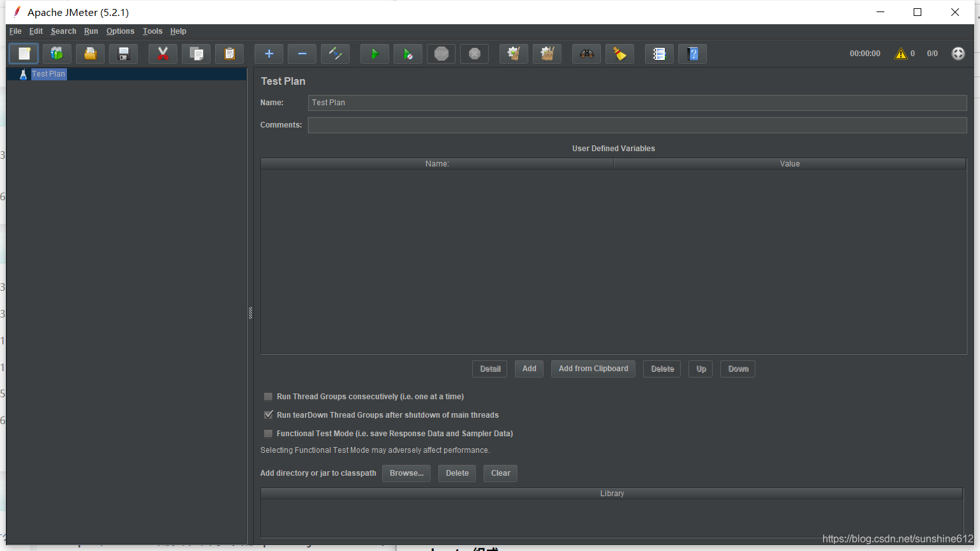Click the 00:00:00 elapsed timer
The height and width of the screenshot is (551, 980).
pyautogui.click(x=865, y=54)
